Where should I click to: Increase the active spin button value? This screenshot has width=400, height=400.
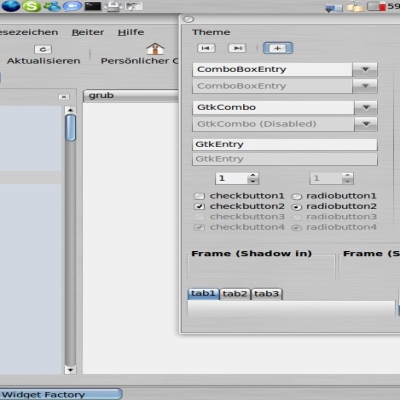coord(253,175)
